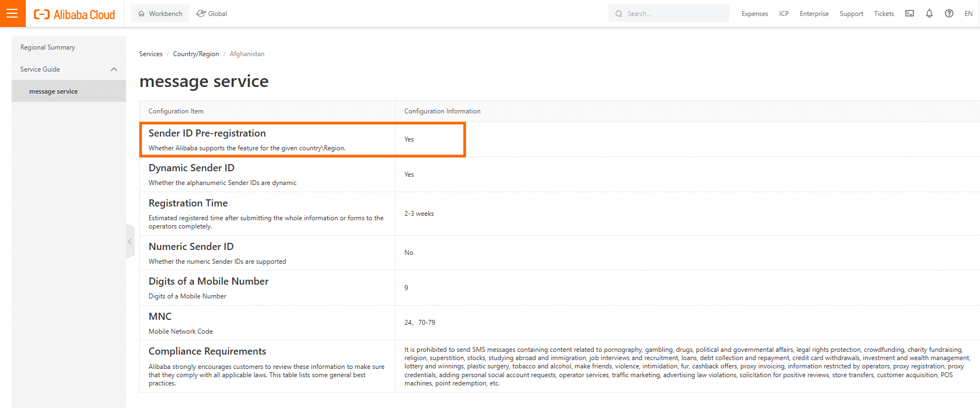Click the No value for Numeric Sender ID
980x408 pixels.
click(x=409, y=253)
